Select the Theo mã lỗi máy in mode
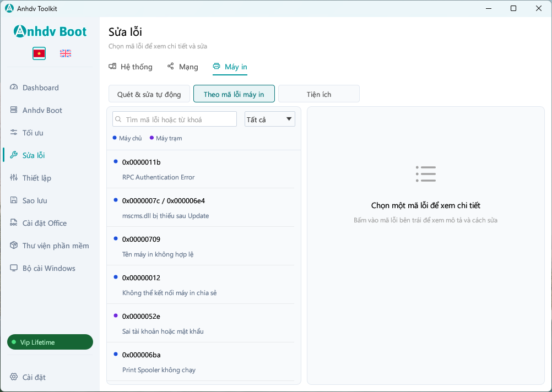552x392 pixels. [234, 94]
